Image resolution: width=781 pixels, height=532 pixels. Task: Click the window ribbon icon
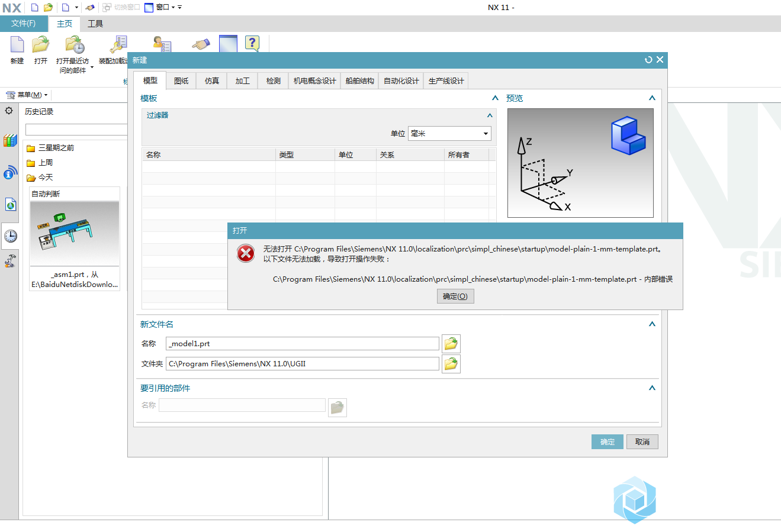coord(228,44)
